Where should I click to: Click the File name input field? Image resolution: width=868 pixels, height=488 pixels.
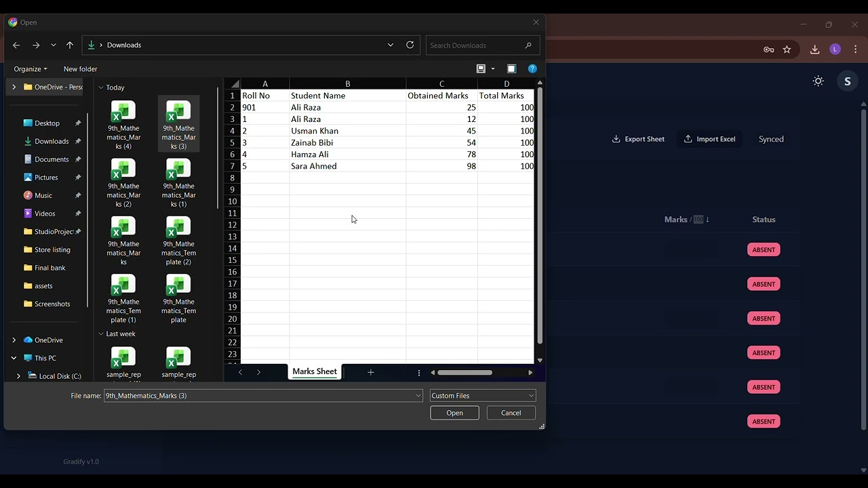[263, 396]
